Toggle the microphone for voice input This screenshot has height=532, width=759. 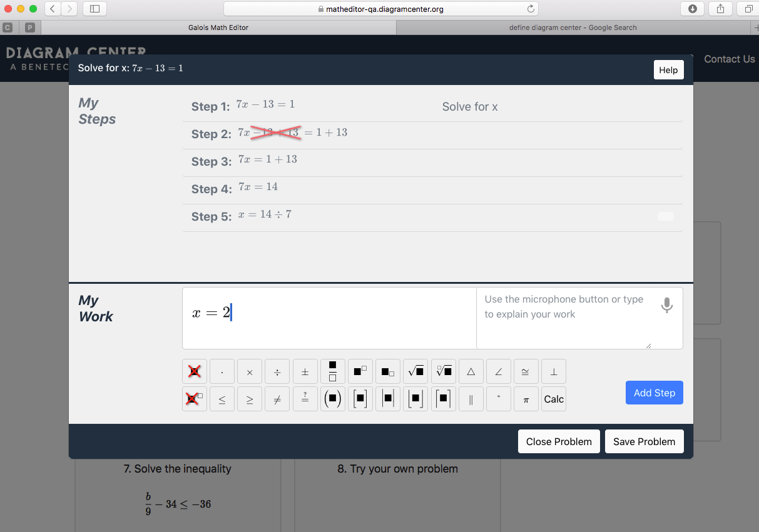click(x=666, y=305)
